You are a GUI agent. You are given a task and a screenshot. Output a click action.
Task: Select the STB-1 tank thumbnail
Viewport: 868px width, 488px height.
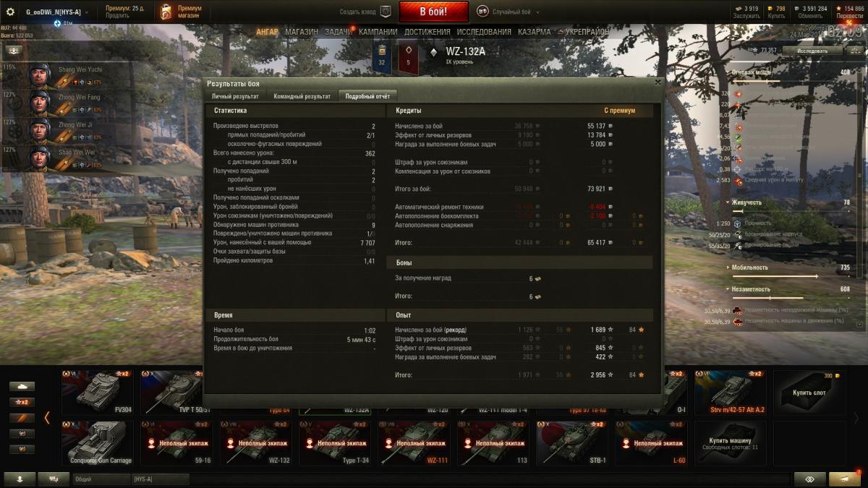tap(571, 442)
